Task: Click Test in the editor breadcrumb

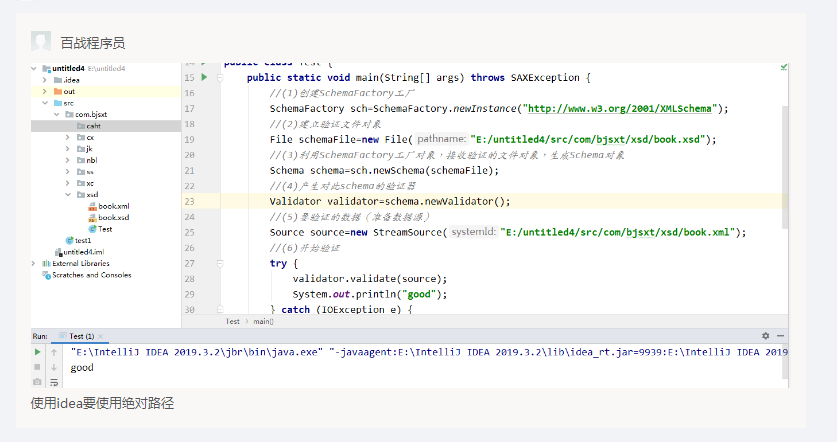Action: pos(232,321)
